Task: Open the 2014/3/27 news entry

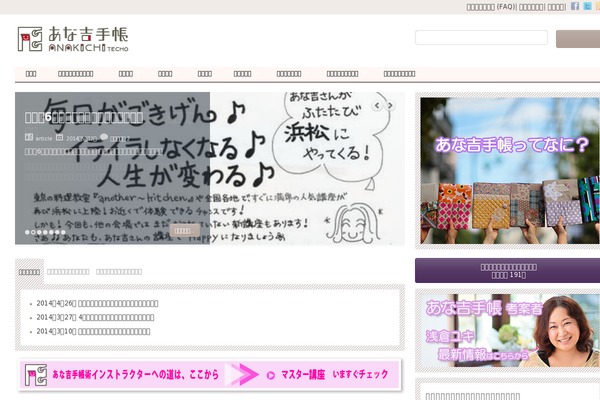Action: (95, 317)
